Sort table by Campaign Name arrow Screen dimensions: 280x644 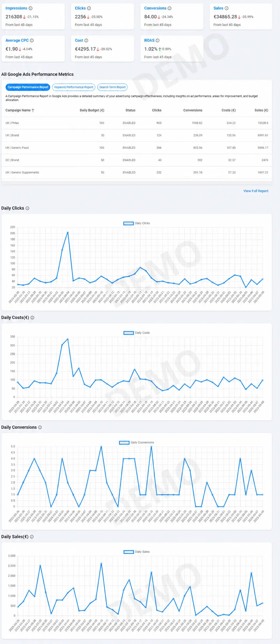(33, 110)
